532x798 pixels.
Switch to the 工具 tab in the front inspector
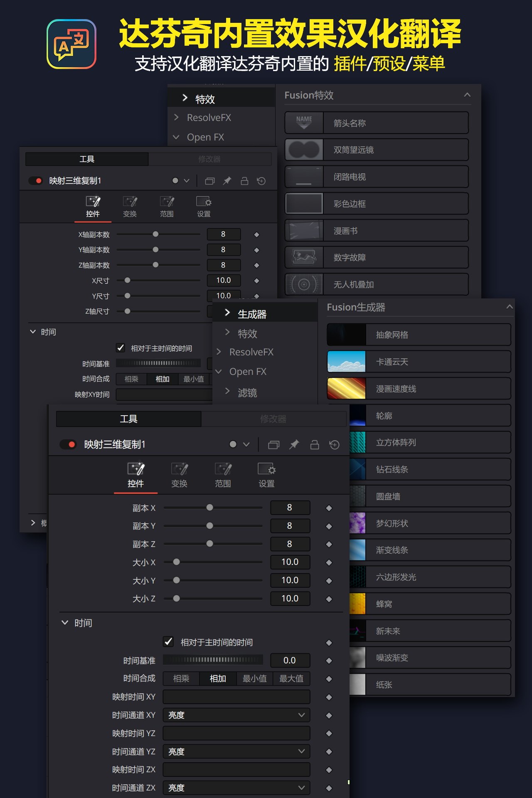pos(128,419)
